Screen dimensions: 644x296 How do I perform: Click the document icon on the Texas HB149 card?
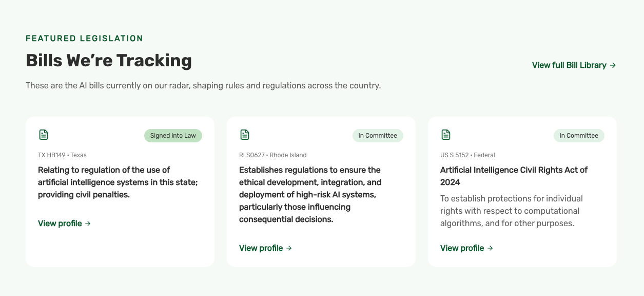44,135
